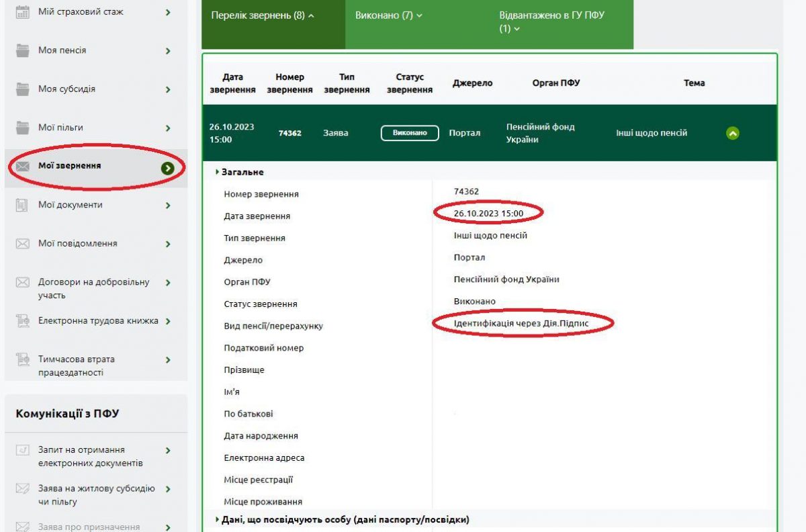Click the calendar icon beside Мій страховий стаж
Viewport: 806px width, 532px height.
pos(23,12)
